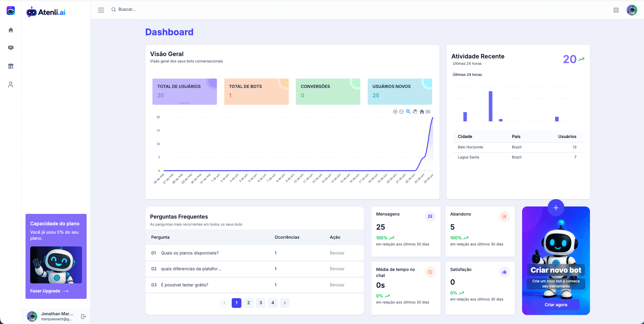This screenshot has height=324, width=644.
Task: Open the store icon in sidebar
Action: click(11, 66)
